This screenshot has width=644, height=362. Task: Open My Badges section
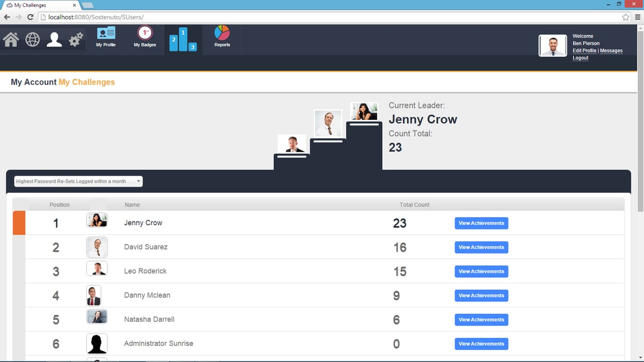point(144,37)
